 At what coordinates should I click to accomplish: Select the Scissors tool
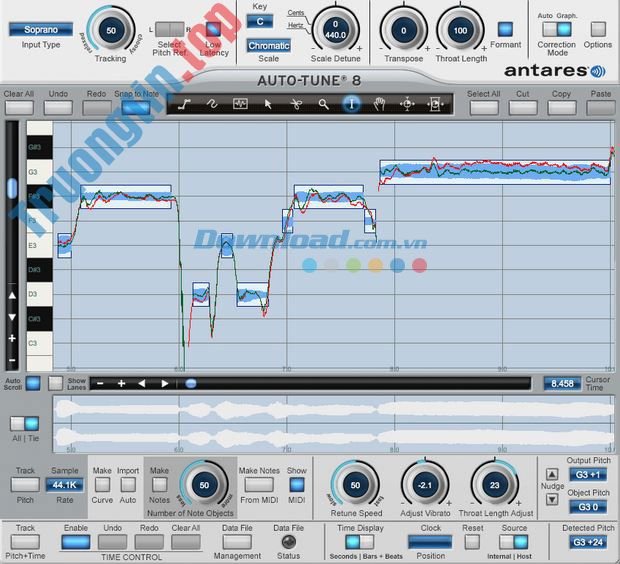pyautogui.click(x=296, y=103)
